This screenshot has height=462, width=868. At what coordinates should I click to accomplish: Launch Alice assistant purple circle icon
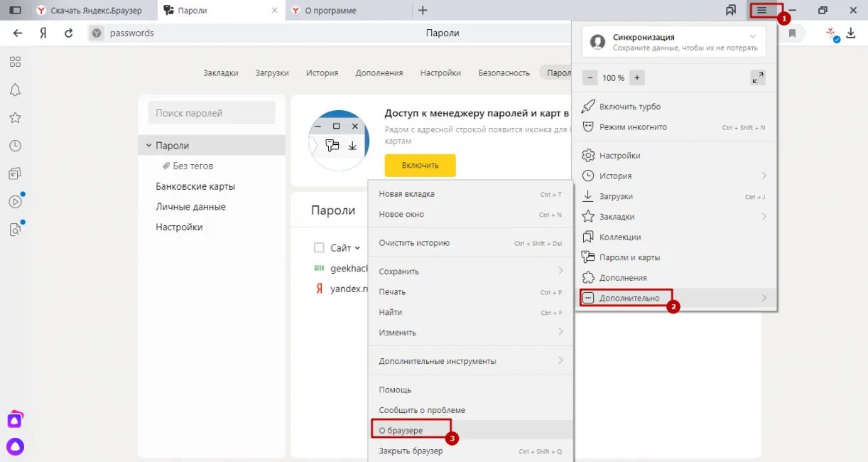tap(15, 446)
